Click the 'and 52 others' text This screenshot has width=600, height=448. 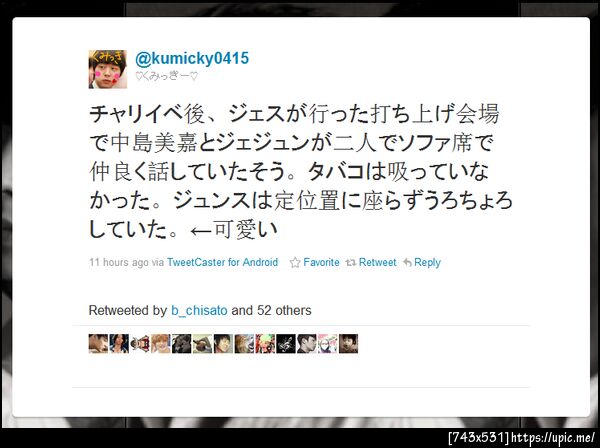[271, 310]
